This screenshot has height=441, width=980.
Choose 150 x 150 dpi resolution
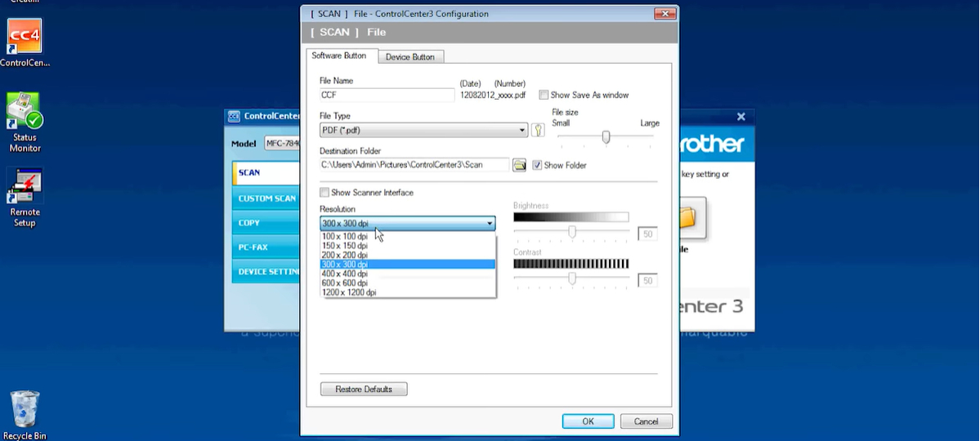408,246
